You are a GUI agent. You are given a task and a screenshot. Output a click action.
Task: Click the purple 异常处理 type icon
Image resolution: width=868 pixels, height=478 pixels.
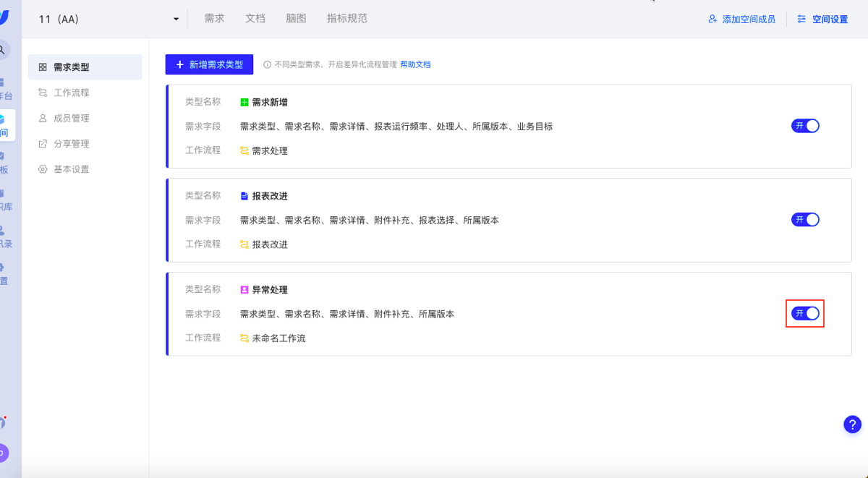(x=244, y=290)
